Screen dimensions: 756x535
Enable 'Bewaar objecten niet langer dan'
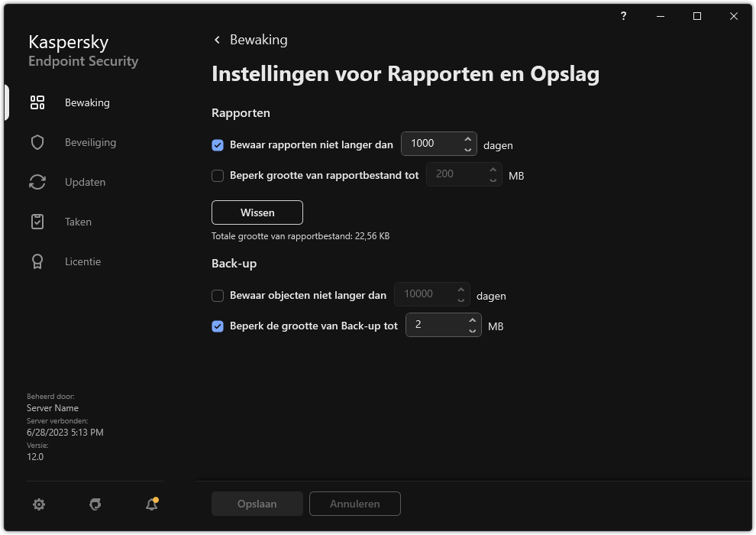tap(218, 295)
